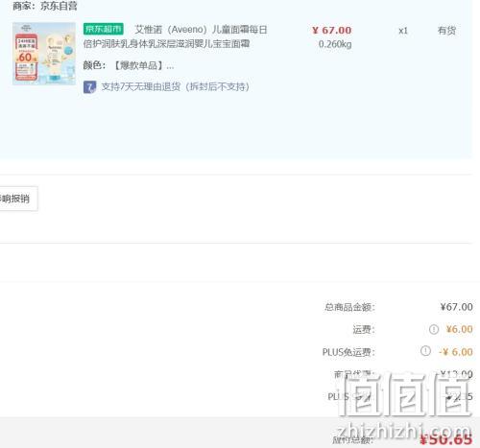Click the -¥6.00 PLUS free-shipping discount
Viewport: 480px width, 448px height.
coord(456,352)
